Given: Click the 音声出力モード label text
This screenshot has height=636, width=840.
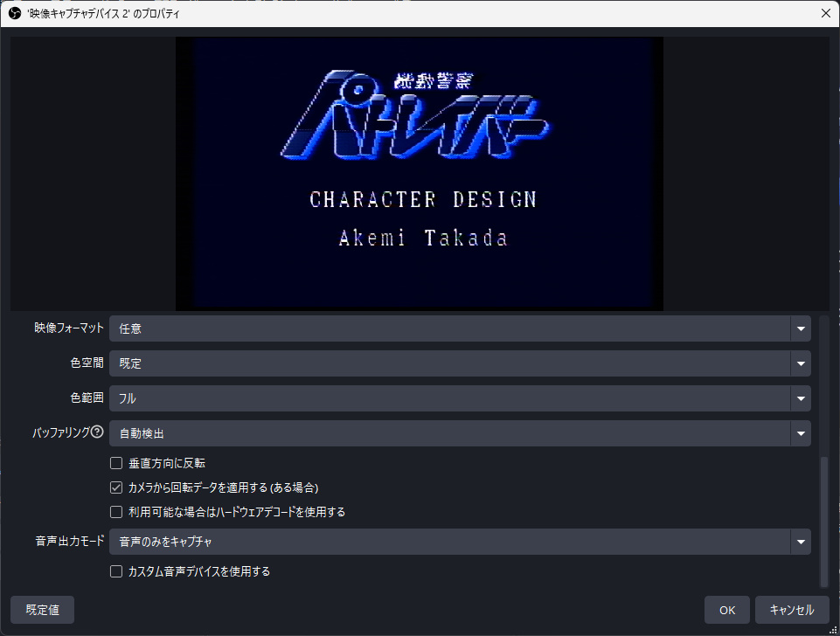Looking at the screenshot, I should coord(69,542).
